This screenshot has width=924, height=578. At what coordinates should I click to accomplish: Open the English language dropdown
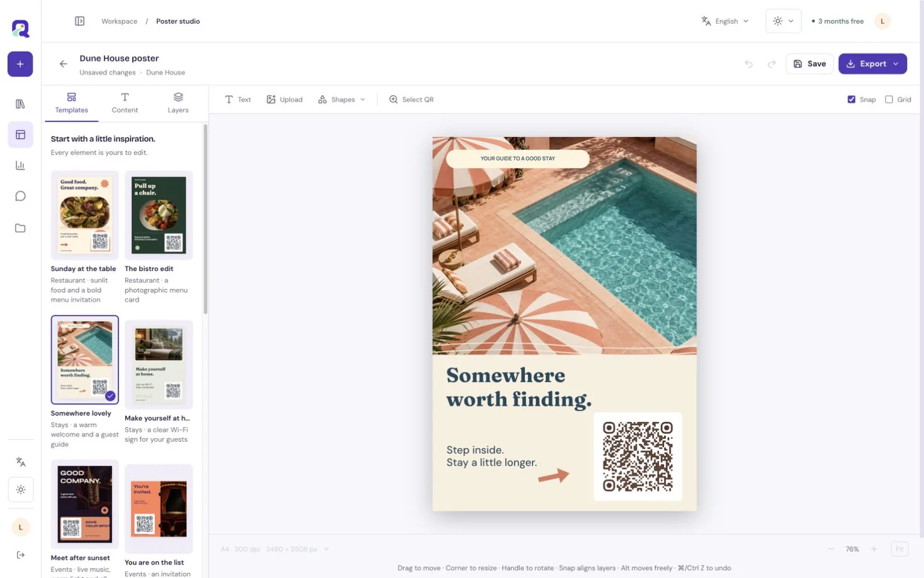pyautogui.click(x=725, y=21)
